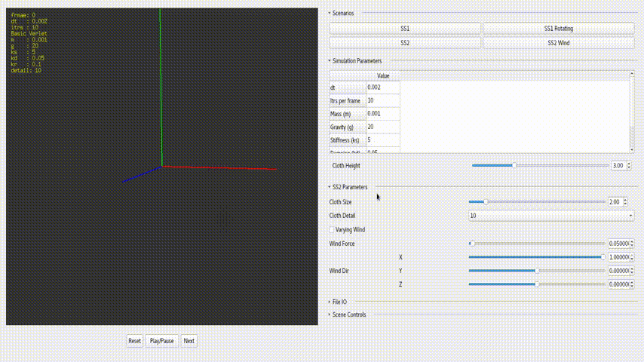
Task: Enable the Varying Wind checkbox
Action: click(x=333, y=229)
